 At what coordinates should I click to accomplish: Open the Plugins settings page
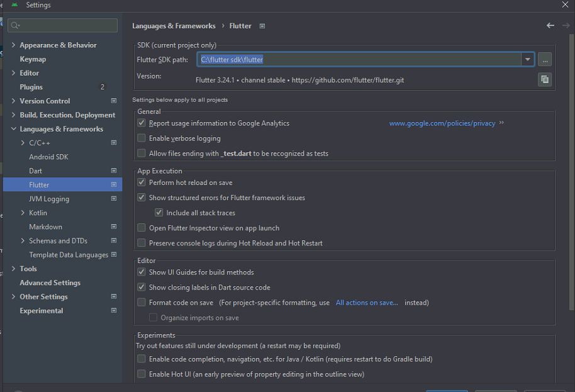pyautogui.click(x=31, y=87)
